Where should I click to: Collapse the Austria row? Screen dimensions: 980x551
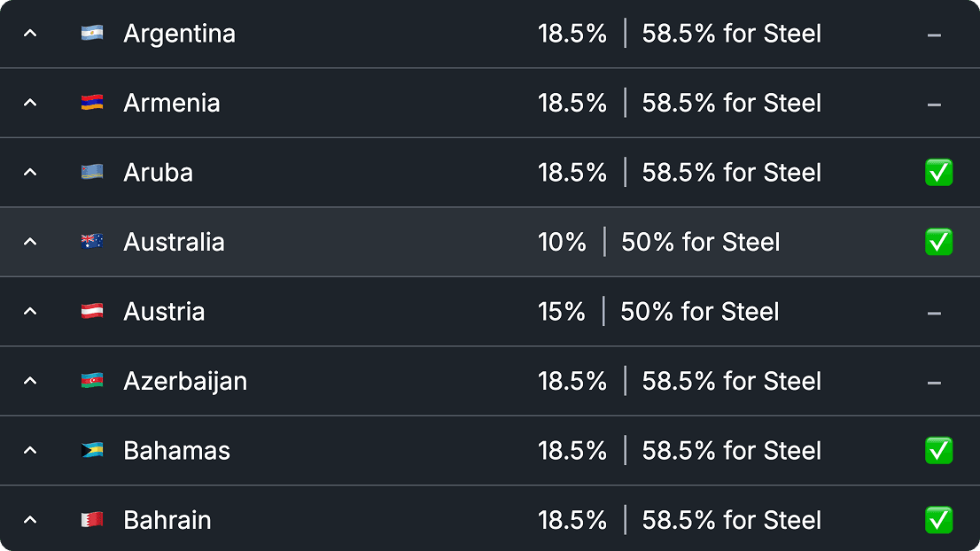tap(29, 311)
